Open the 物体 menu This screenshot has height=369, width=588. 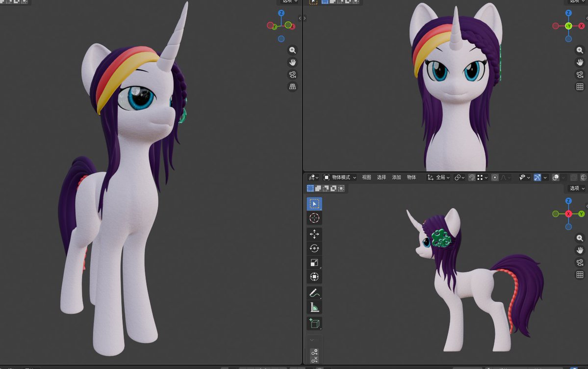click(411, 178)
